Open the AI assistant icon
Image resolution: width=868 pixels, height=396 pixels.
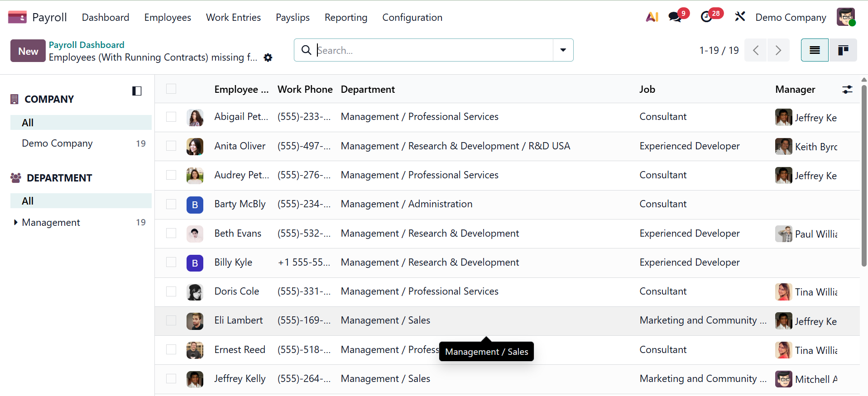pyautogui.click(x=652, y=17)
